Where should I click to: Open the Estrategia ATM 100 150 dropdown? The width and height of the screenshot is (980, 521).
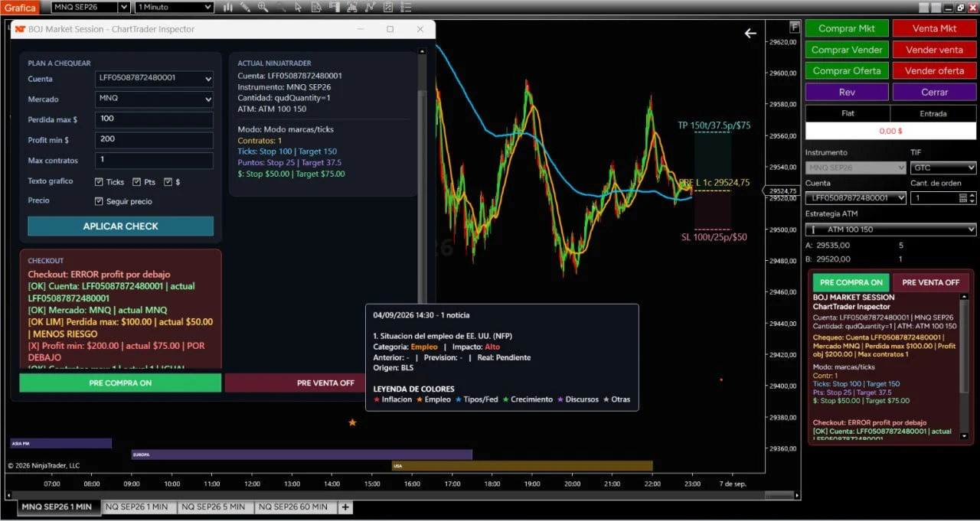coord(891,229)
